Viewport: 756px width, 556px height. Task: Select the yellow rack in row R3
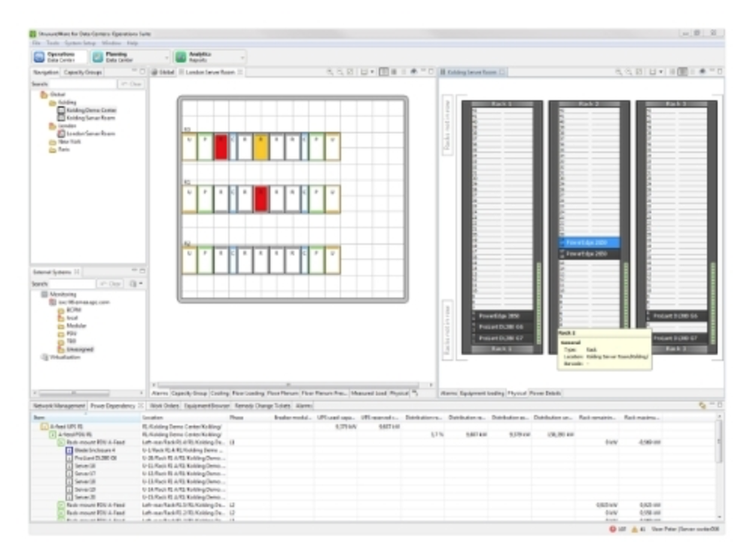(261, 147)
